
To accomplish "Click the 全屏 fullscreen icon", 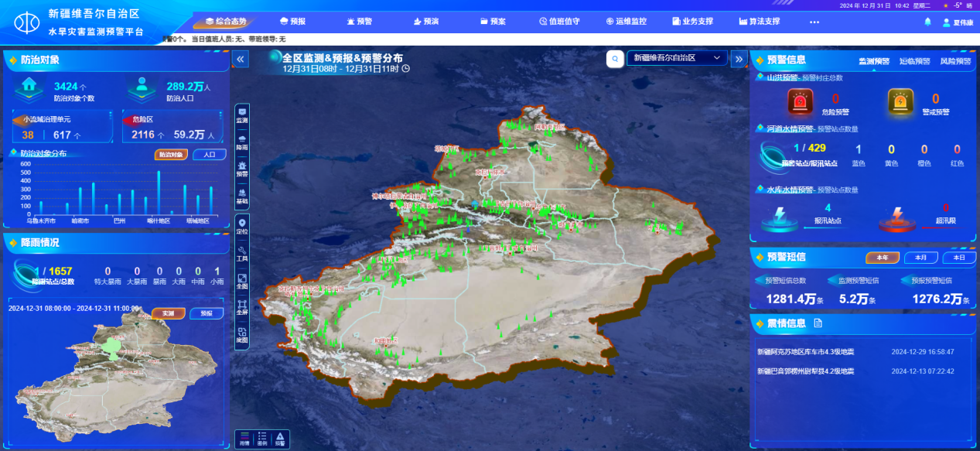I will [242, 307].
